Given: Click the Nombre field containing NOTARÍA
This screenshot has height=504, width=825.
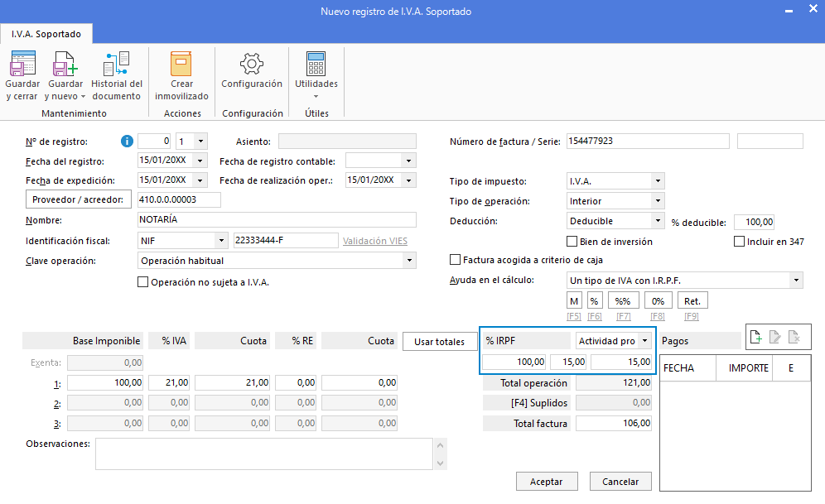Looking at the screenshot, I should click(x=277, y=219).
